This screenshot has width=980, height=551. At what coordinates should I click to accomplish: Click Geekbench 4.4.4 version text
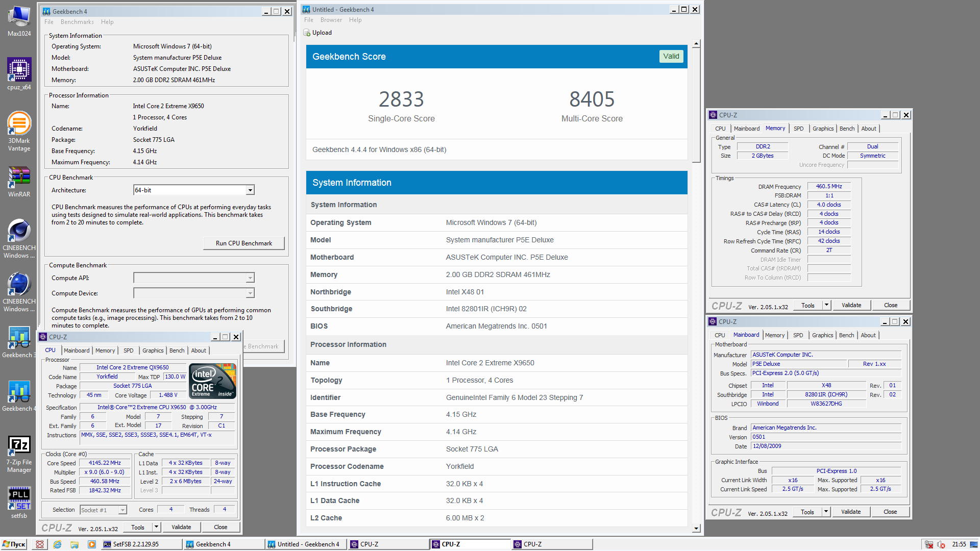point(379,149)
